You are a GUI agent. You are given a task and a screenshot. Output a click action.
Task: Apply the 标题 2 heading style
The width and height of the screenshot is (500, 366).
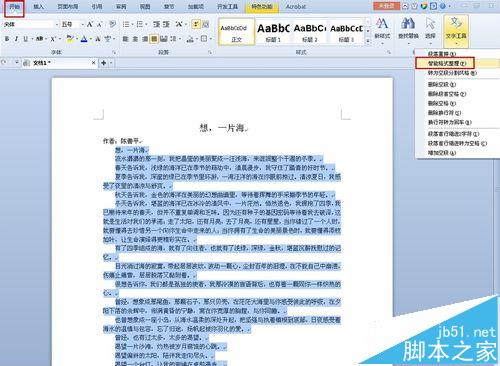pyautogui.click(x=310, y=32)
